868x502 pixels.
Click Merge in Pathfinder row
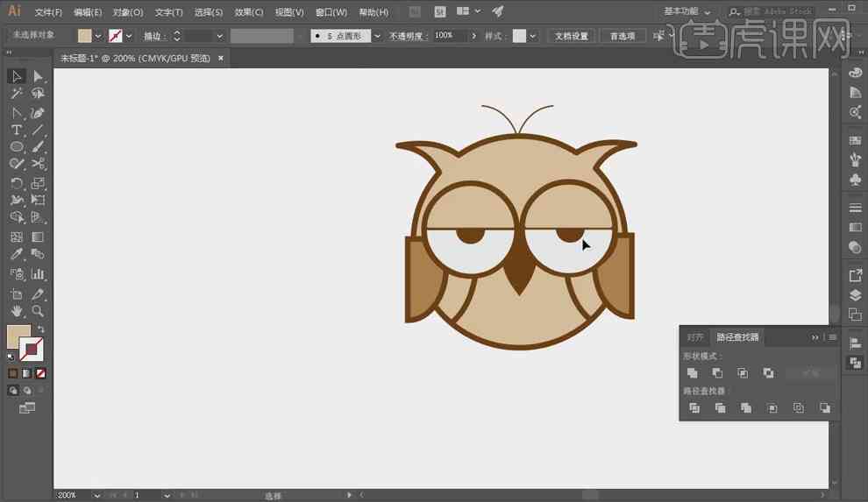tap(746, 408)
